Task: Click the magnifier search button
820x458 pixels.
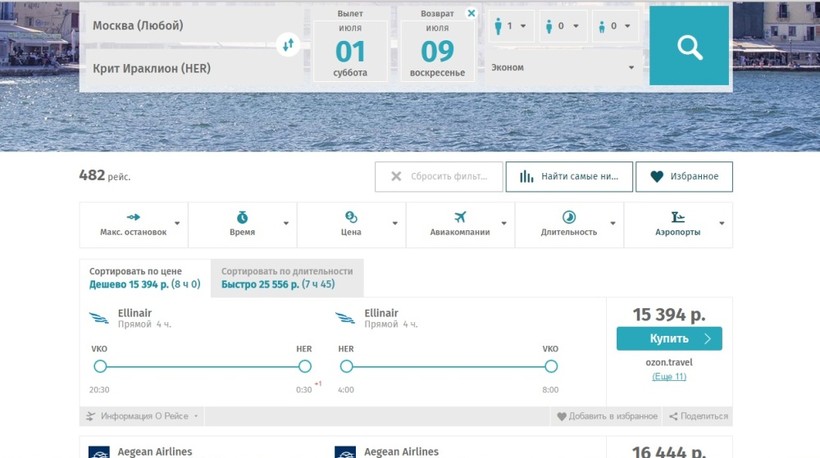Action: (x=689, y=46)
